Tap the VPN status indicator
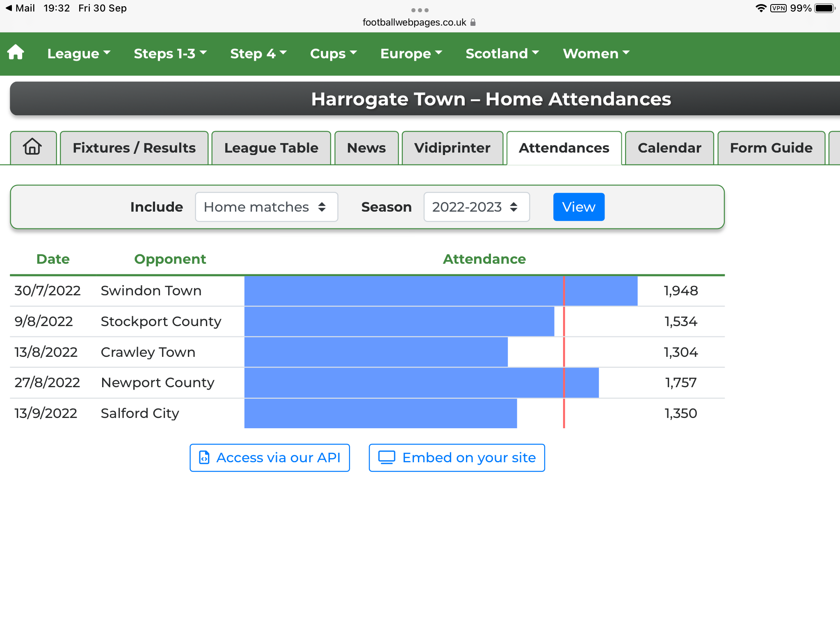 [x=778, y=8]
